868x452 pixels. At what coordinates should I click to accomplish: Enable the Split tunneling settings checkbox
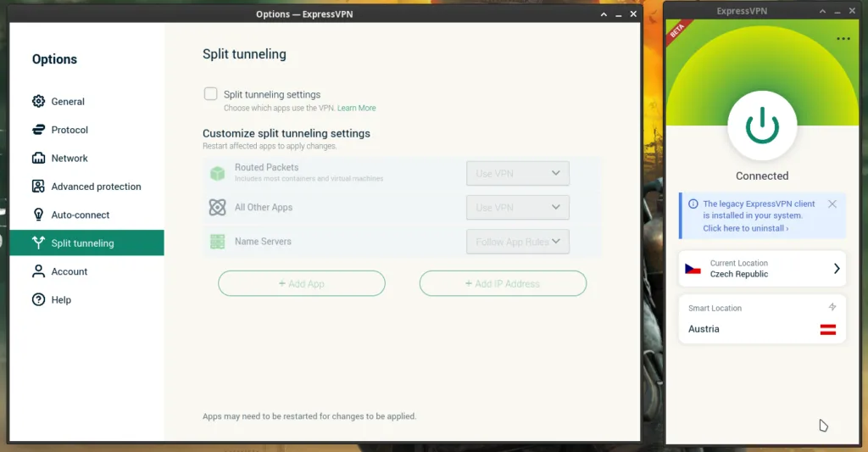coord(211,94)
